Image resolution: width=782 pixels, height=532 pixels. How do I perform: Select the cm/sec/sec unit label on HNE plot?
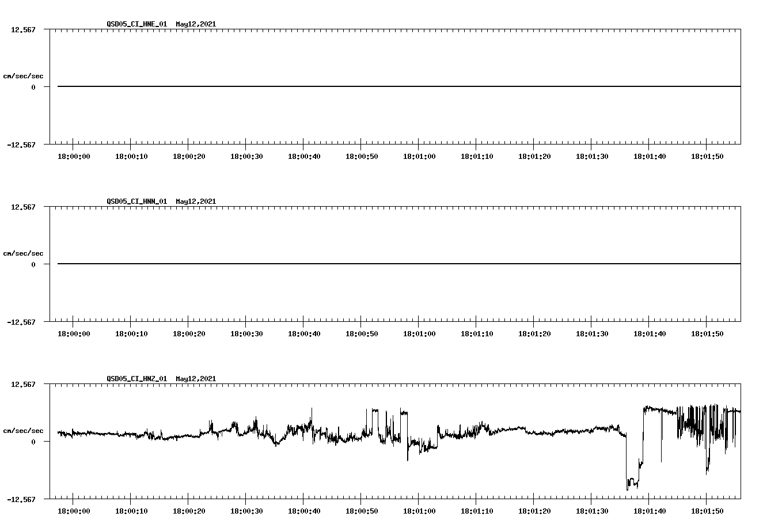[24, 75]
